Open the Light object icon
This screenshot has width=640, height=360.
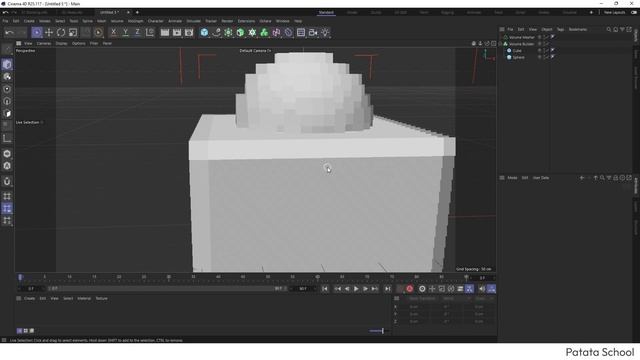click(x=325, y=32)
